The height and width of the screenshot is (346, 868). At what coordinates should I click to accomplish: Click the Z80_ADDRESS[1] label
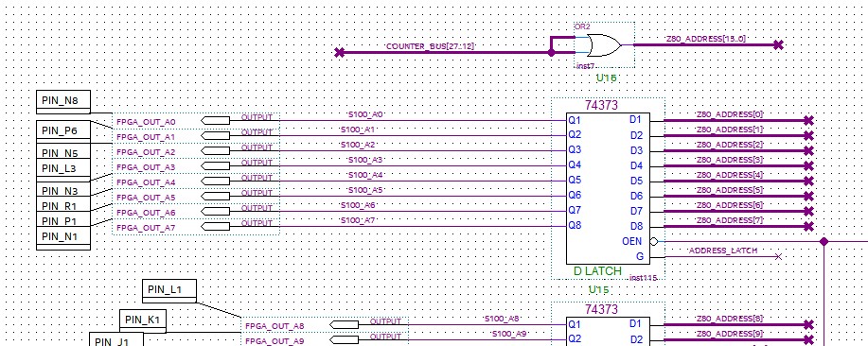click(x=730, y=130)
